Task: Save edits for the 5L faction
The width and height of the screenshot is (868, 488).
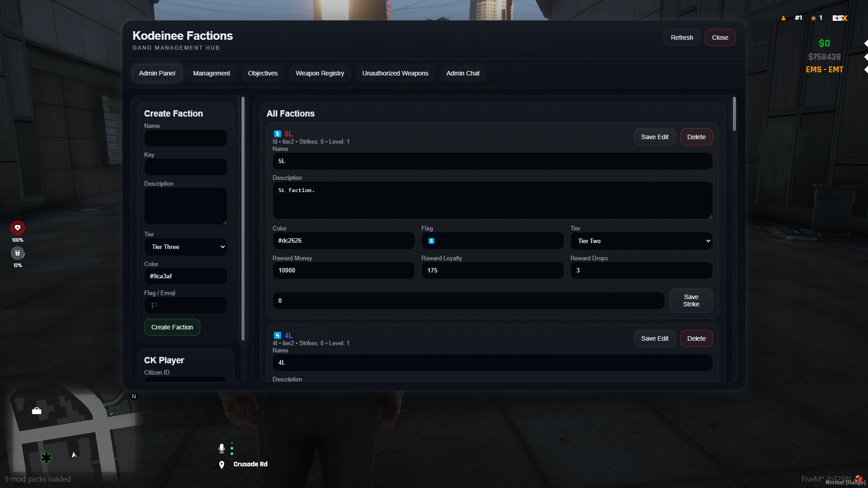Action: point(655,137)
